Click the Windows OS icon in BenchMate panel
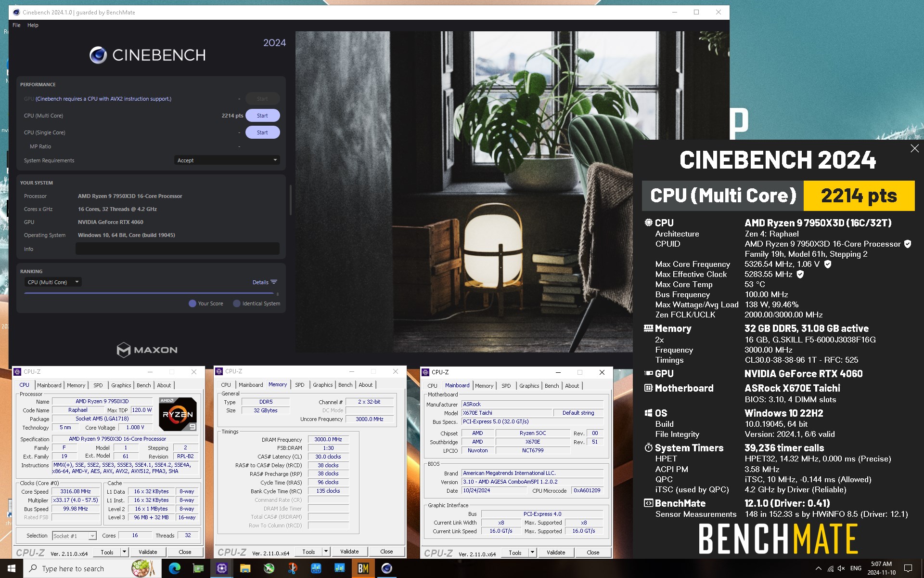The height and width of the screenshot is (578, 924). [649, 413]
